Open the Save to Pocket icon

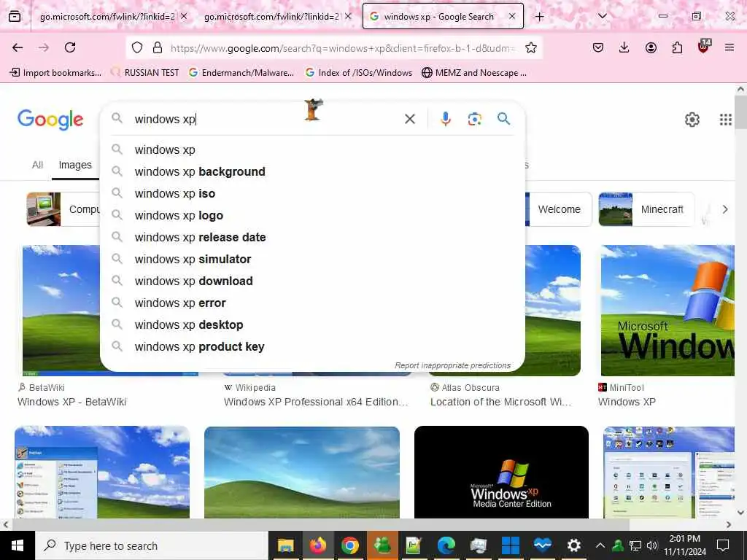pos(598,47)
